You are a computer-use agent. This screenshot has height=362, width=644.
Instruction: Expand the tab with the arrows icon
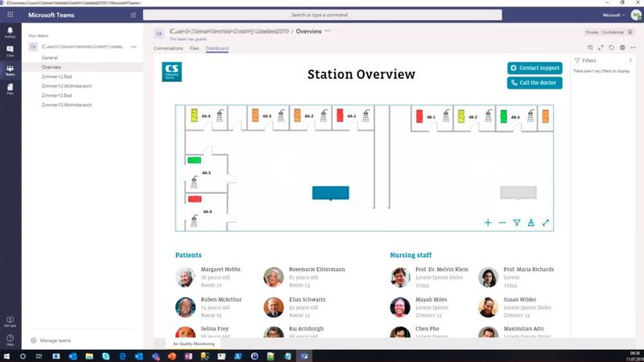[x=601, y=47]
